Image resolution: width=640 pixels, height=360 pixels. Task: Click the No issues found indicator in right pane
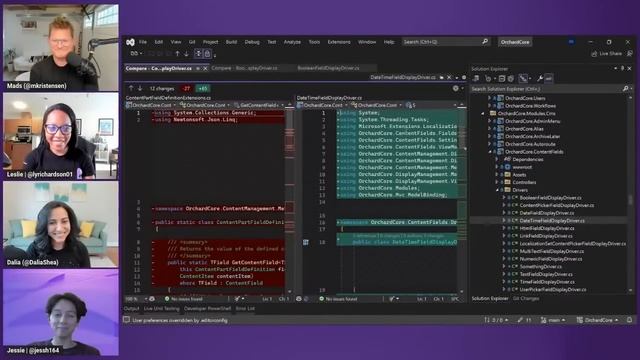(x=338, y=299)
